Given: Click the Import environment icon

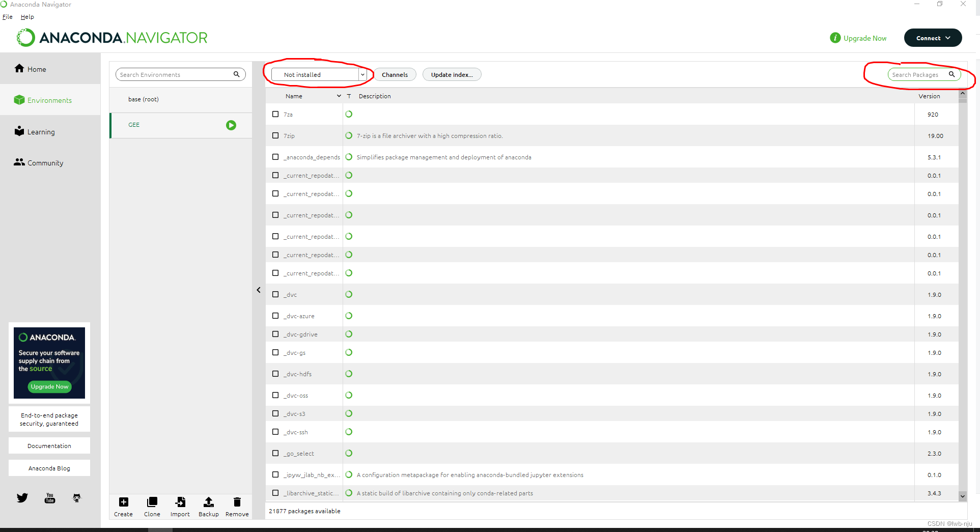Looking at the screenshot, I should tap(180, 502).
